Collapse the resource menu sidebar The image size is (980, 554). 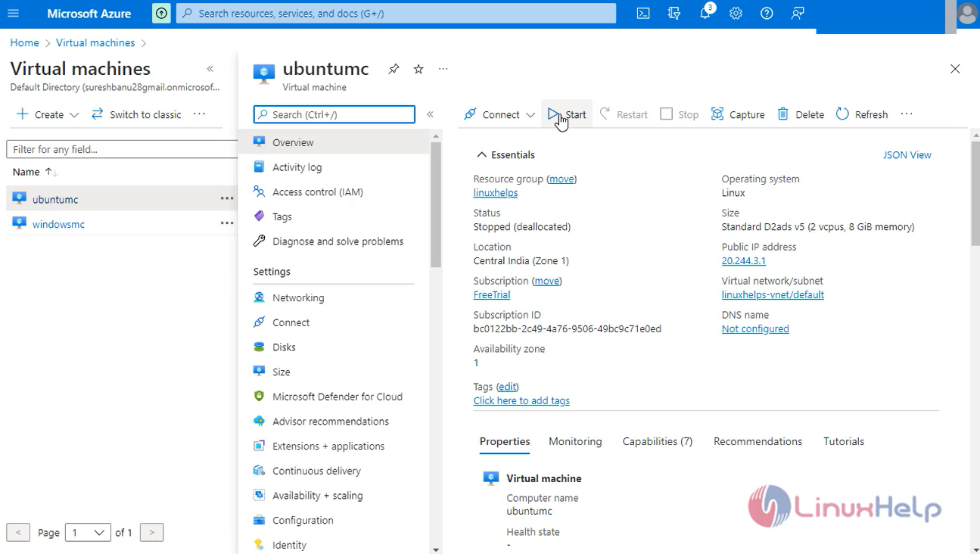[x=430, y=114]
